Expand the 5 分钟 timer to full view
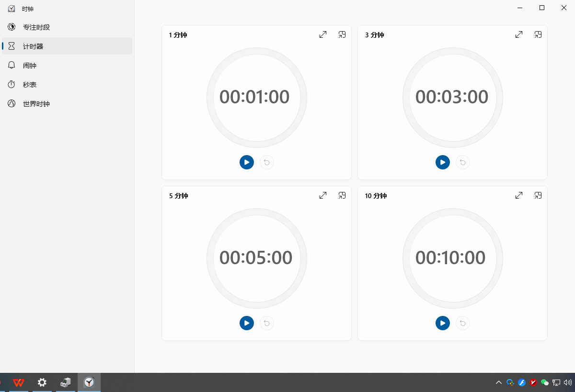The image size is (575, 392). tap(323, 195)
